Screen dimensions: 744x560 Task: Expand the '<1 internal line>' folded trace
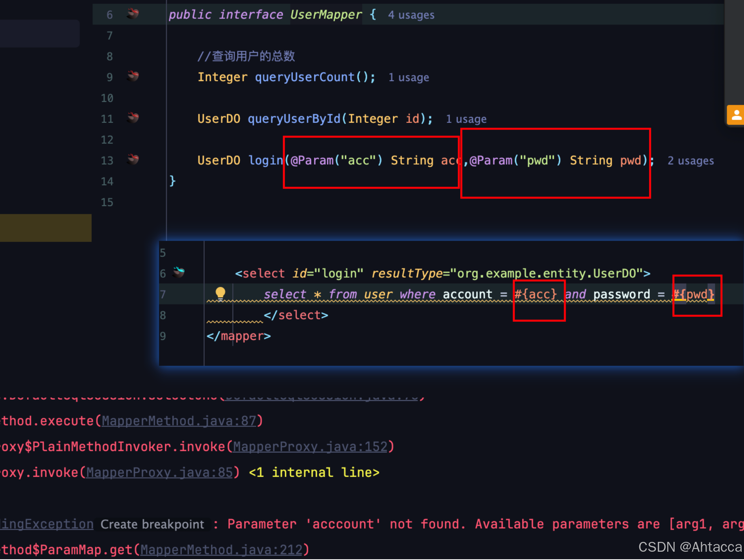click(314, 473)
